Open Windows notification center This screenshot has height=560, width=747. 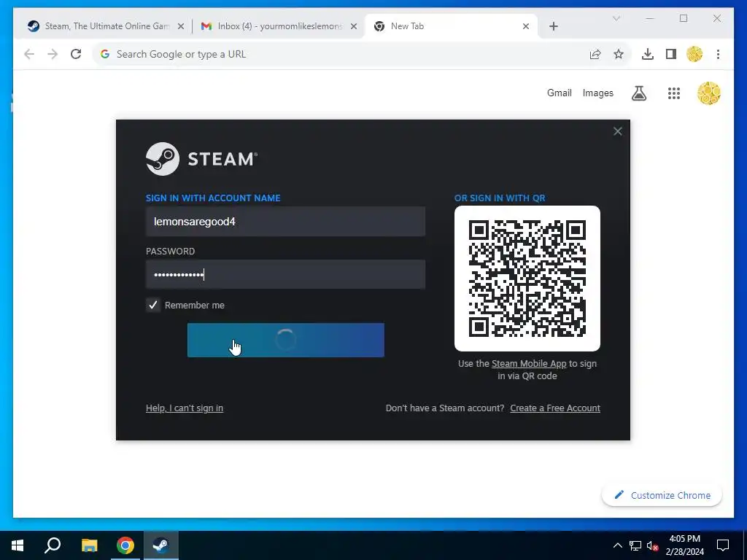pos(723,545)
